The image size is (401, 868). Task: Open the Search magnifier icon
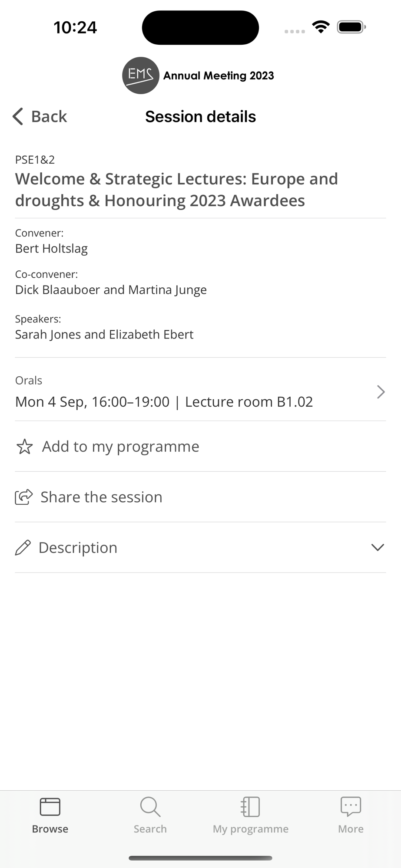coord(150,807)
